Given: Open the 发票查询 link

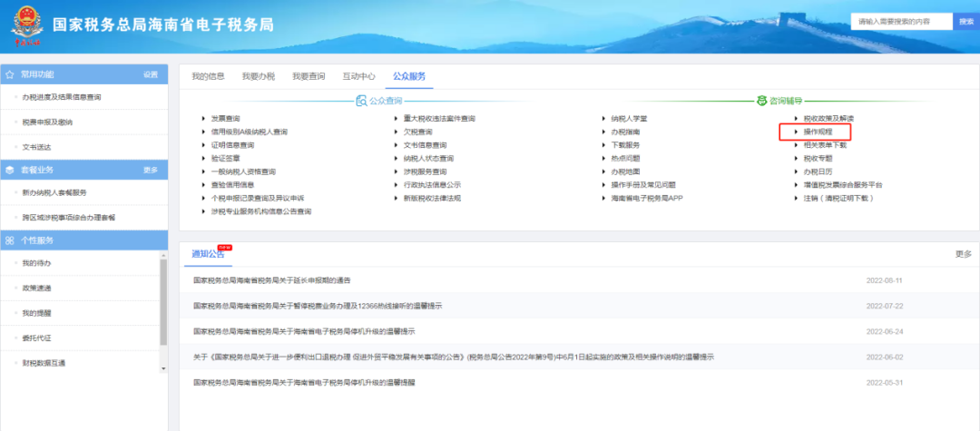Looking at the screenshot, I should click(x=225, y=119).
